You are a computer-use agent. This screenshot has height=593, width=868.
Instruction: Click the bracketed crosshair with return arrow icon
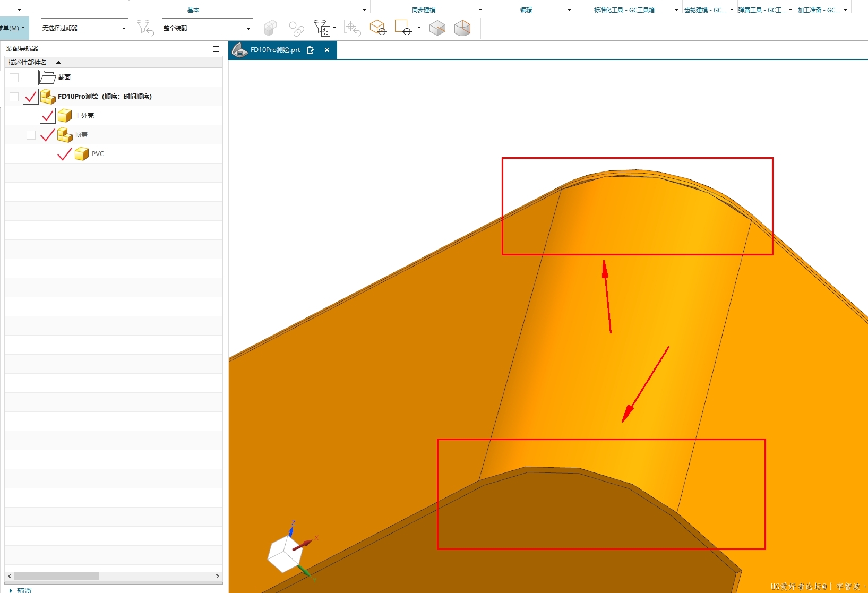coord(353,28)
